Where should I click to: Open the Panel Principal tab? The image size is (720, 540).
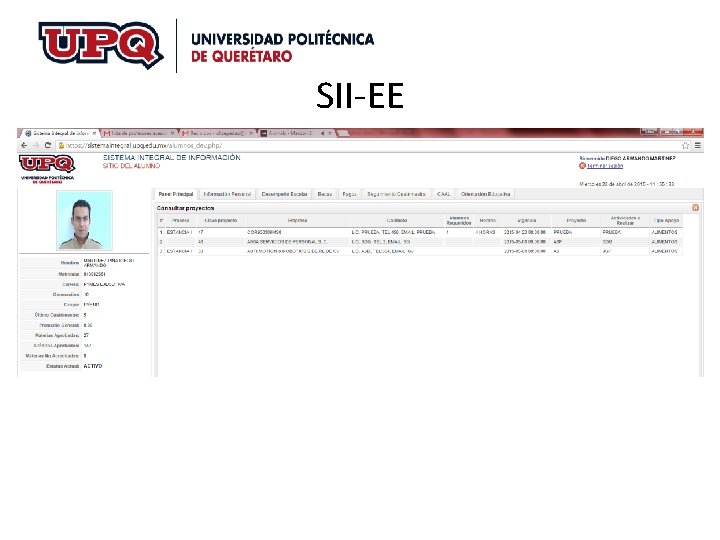point(176,194)
